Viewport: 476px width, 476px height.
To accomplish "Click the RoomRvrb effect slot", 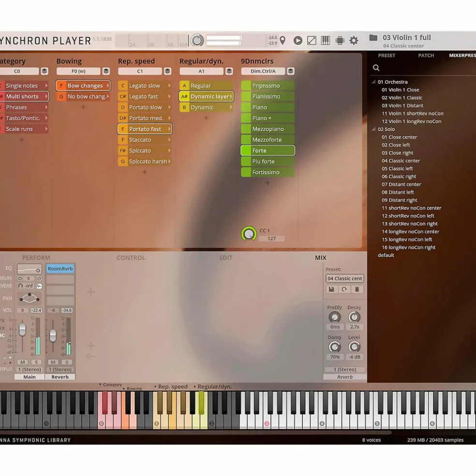I will pyautogui.click(x=60, y=268).
